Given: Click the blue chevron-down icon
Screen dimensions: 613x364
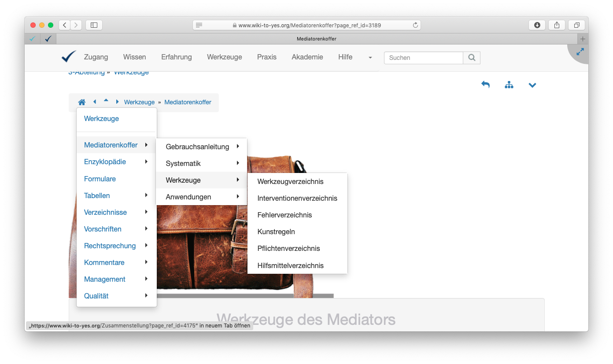Looking at the screenshot, I should [x=532, y=85].
